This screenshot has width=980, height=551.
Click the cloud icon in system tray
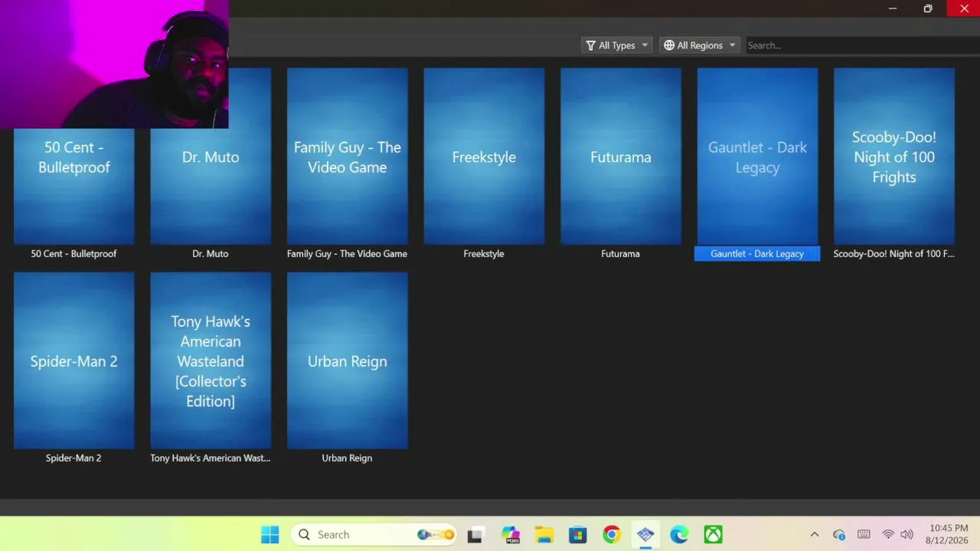pos(839,534)
